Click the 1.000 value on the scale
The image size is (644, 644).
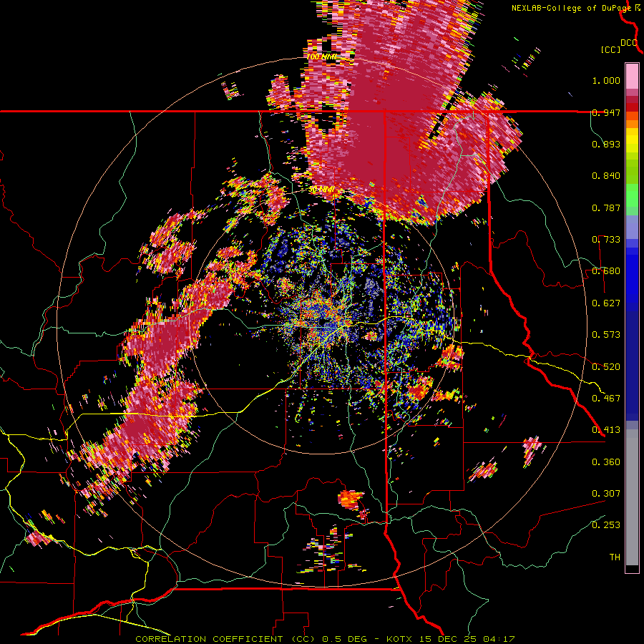[x=606, y=80]
